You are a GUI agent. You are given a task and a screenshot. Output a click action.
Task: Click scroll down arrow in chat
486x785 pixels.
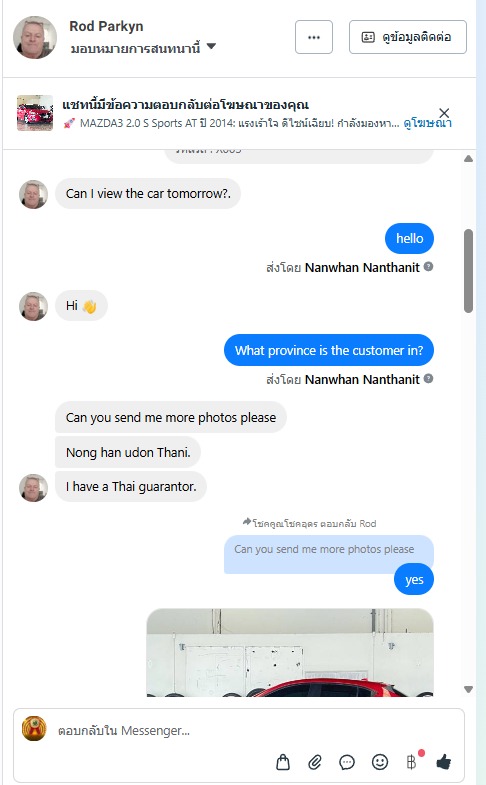click(x=468, y=689)
